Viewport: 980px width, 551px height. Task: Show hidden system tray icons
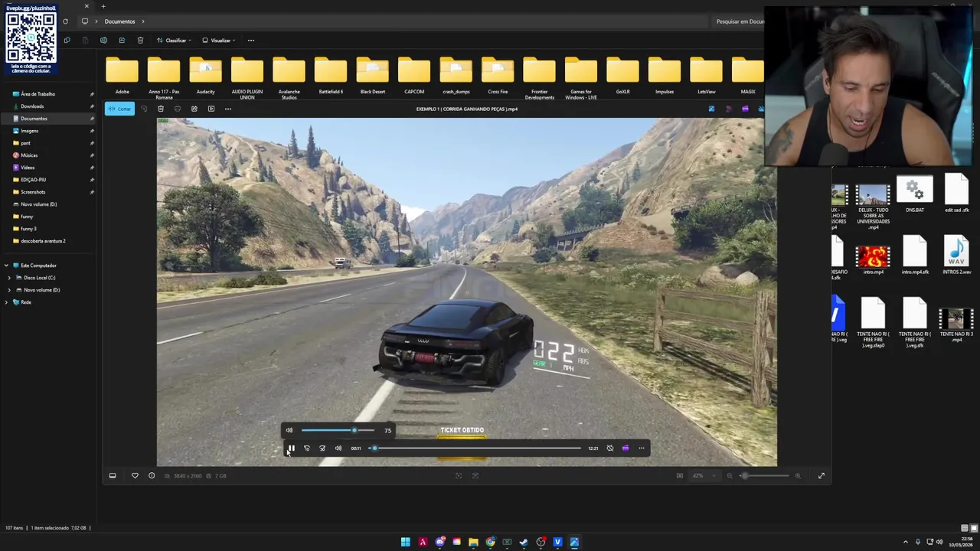tap(905, 542)
